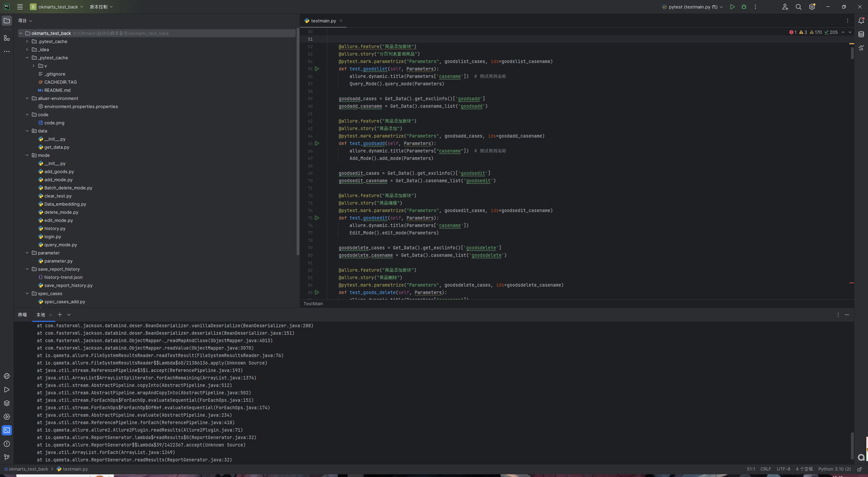Hide the terminal panel
The image size is (868, 477).
click(847, 315)
